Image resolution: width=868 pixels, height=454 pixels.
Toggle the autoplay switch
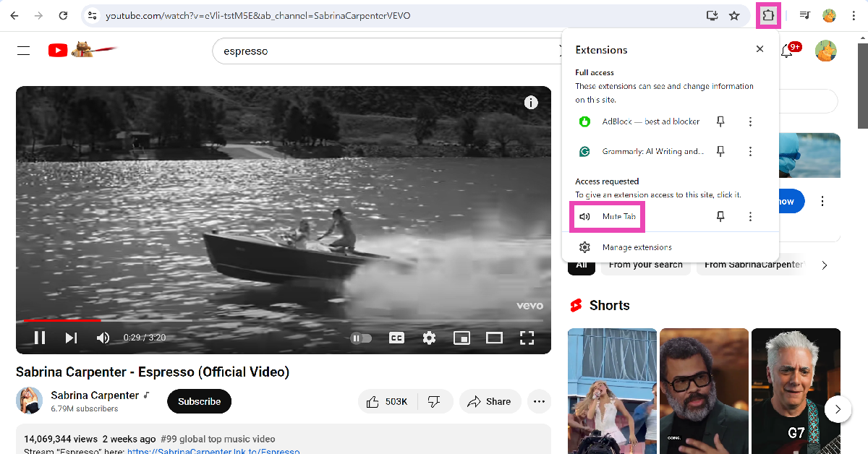pyautogui.click(x=361, y=338)
